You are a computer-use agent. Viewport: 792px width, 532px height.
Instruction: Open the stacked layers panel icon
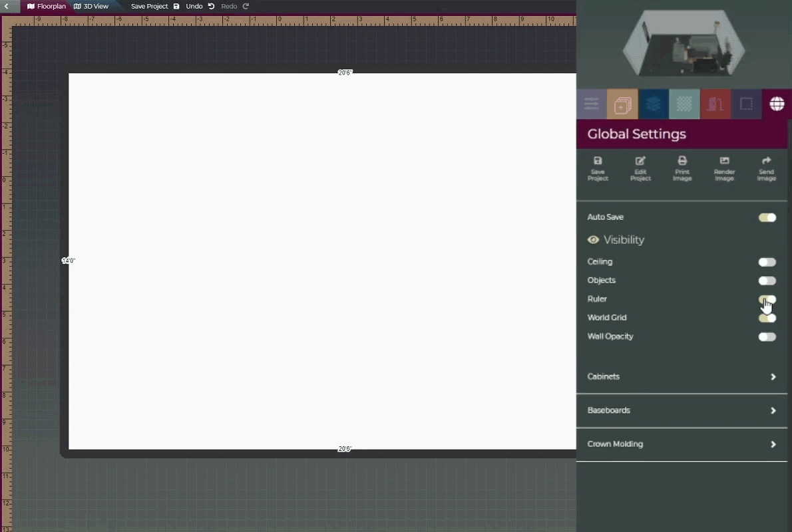[x=654, y=104]
